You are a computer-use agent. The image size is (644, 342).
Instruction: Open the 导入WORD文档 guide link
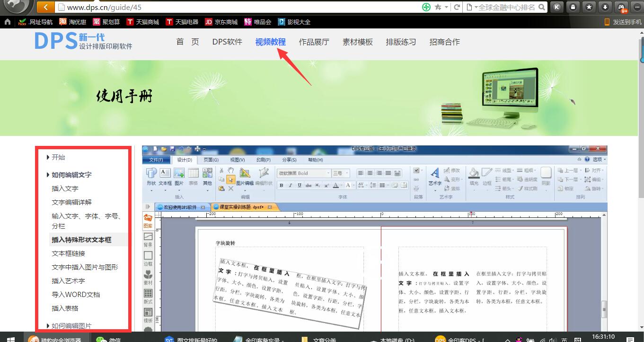click(76, 295)
